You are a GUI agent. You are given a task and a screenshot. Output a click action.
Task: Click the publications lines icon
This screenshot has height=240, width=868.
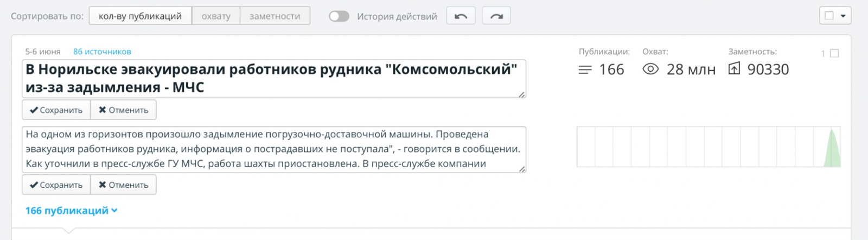pyautogui.click(x=585, y=70)
